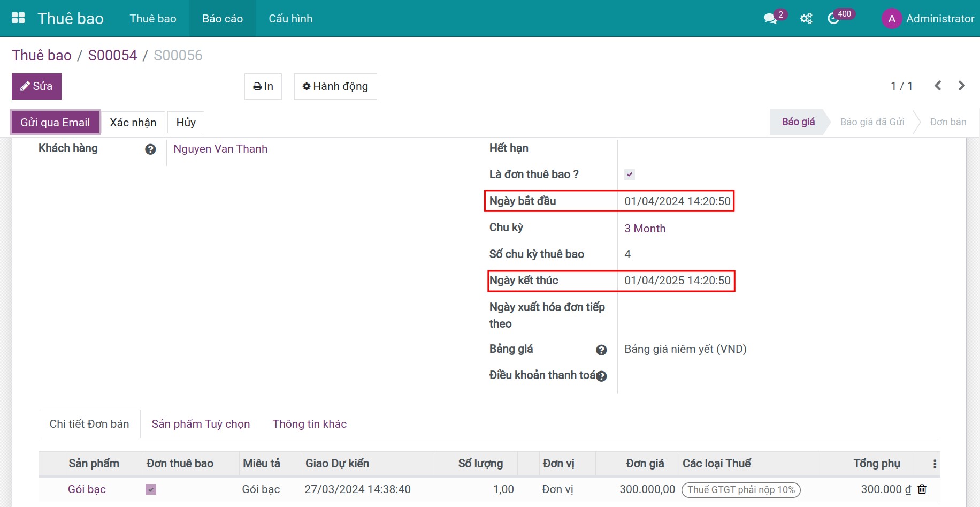Open the In print dropdown
This screenshot has height=507, width=980.
263,86
